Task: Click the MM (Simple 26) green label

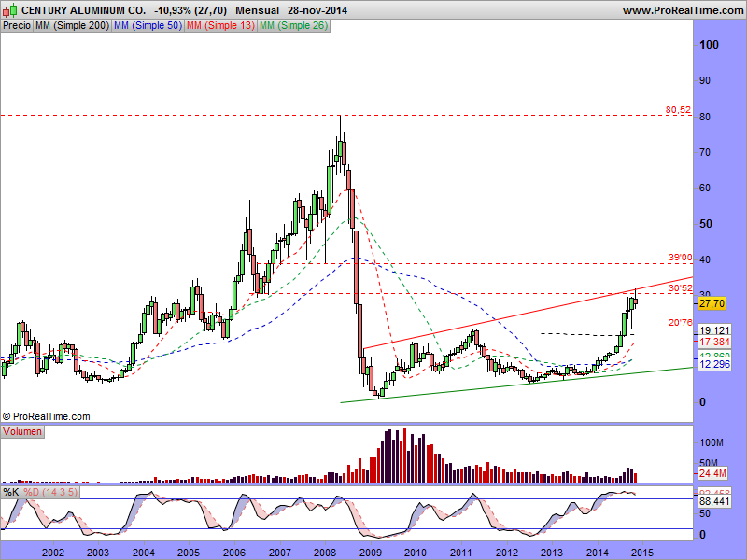Action: [x=292, y=26]
